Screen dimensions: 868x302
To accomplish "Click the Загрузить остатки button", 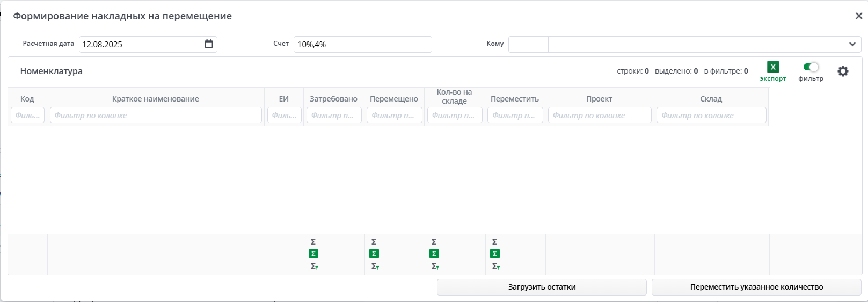I will tap(542, 287).
